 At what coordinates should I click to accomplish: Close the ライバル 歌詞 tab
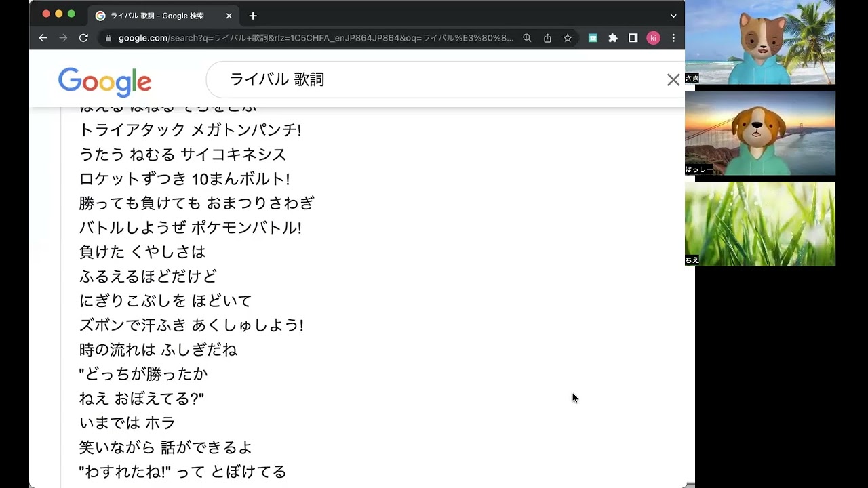229,16
